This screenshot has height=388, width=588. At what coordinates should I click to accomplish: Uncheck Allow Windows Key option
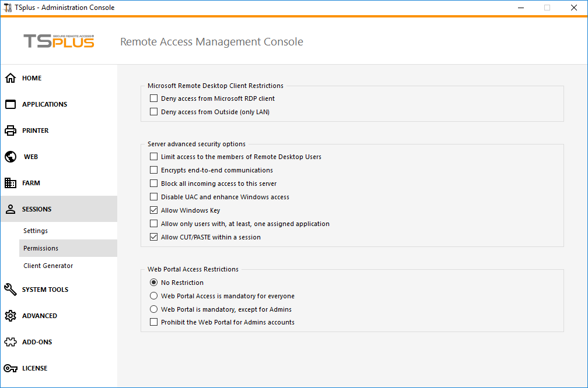(154, 211)
